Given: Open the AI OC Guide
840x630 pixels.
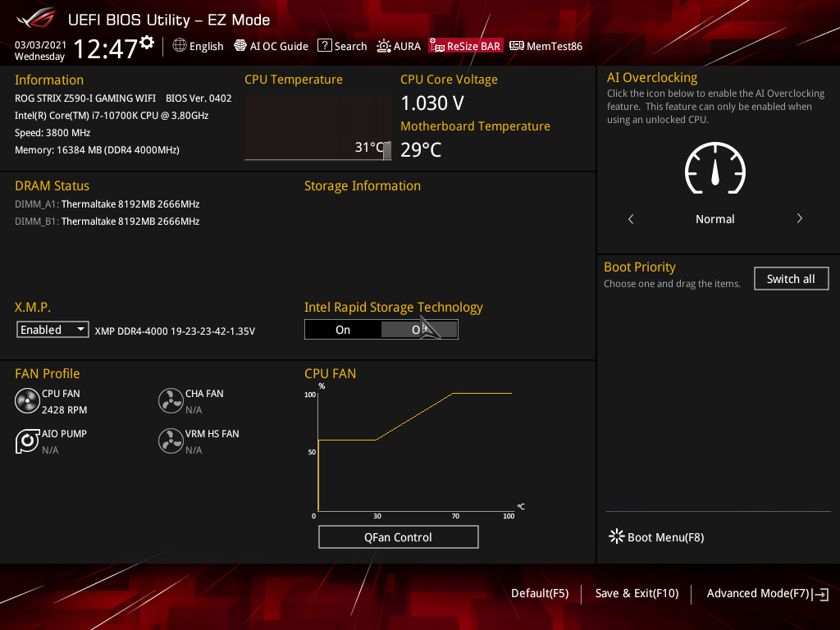Looking at the screenshot, I should coord(271,46).
